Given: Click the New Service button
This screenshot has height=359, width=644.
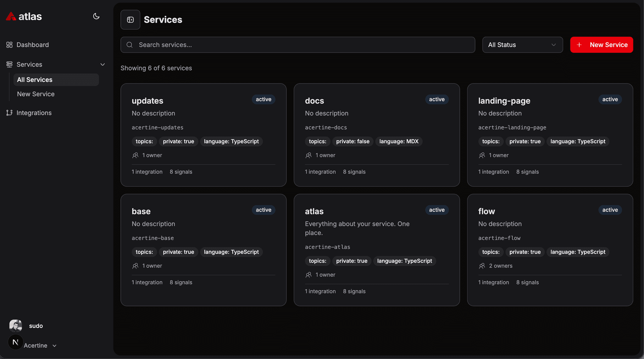Looking at the screenshot, I should click(x=601, y=45).
